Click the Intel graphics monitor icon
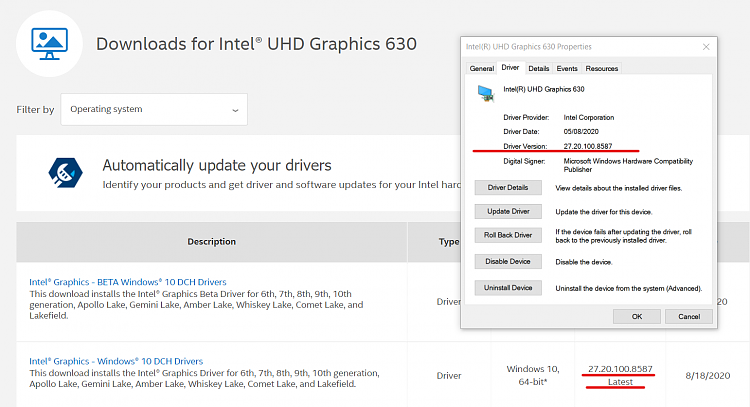Viewport: 750px width, 407px height. (x=49, y=44)
